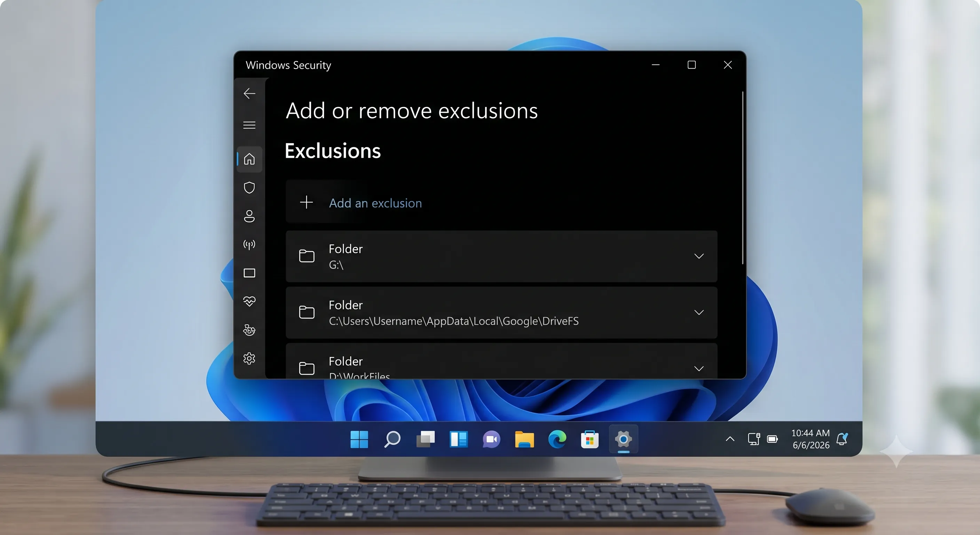This screenshot has height=535, width=980.
Task: Click folder icon of D:\WorkFiles exclusion
Action: tap(307, 368)
